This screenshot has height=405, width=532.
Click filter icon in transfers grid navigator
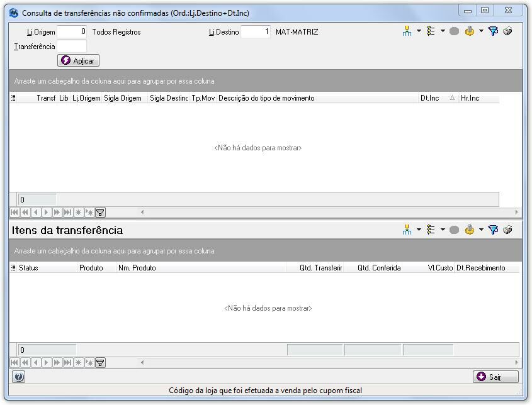pos(100,213)
